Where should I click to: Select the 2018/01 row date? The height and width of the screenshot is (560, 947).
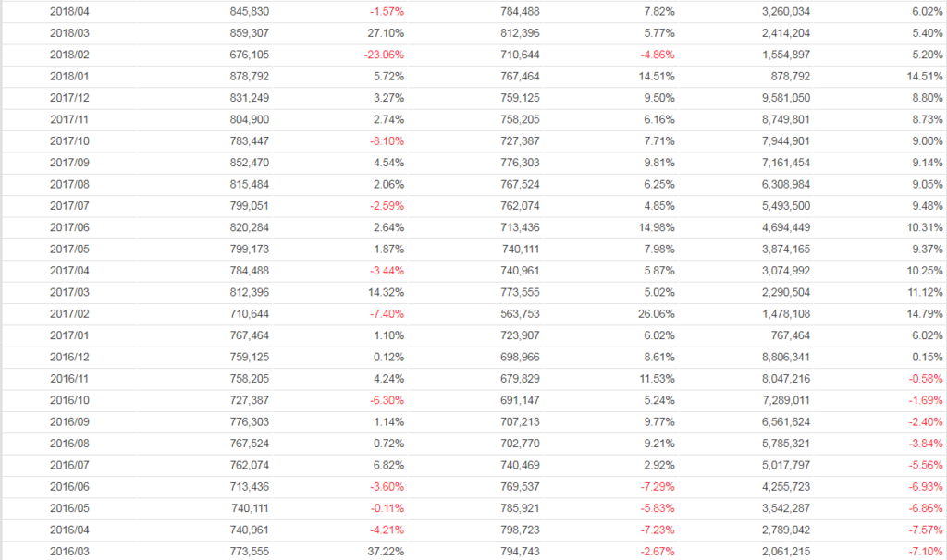(x=68, y=76)
